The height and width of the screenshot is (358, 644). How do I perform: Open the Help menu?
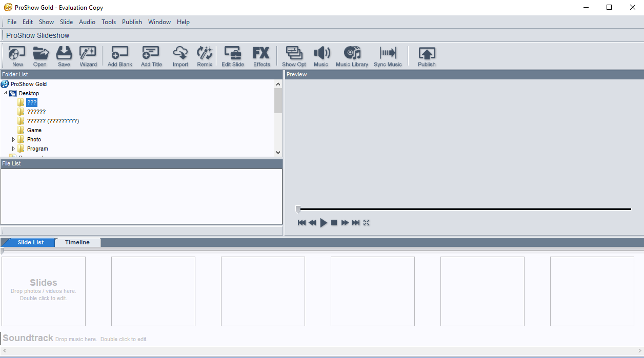click(x=183, y=22)
